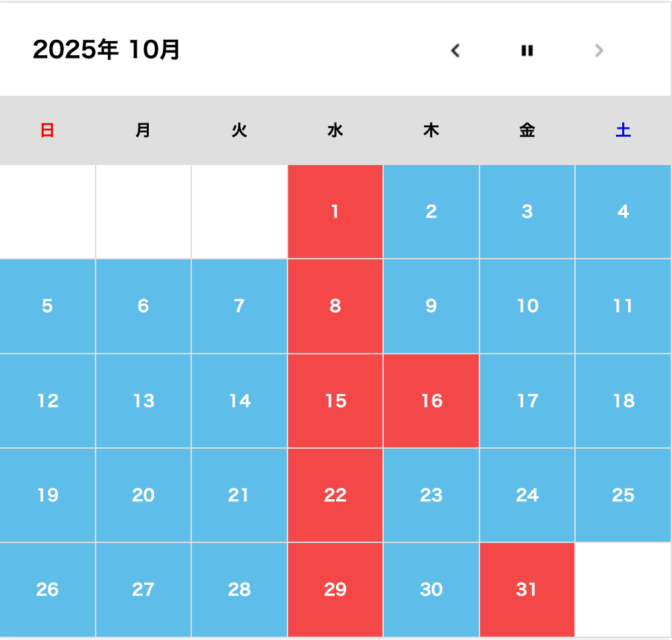This screenshot has height=640, width=672.
Task: Go to the previous month
Action: (x=456, y=51)
